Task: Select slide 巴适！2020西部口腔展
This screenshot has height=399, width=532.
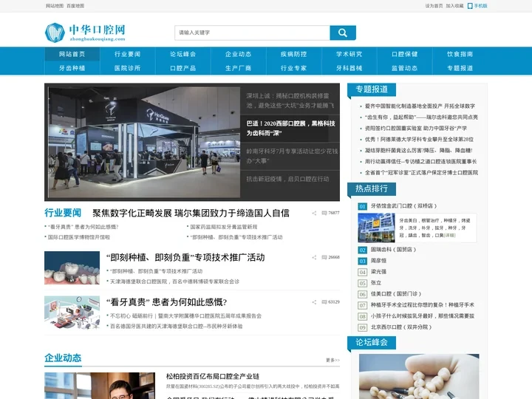Action: (290, 129)
